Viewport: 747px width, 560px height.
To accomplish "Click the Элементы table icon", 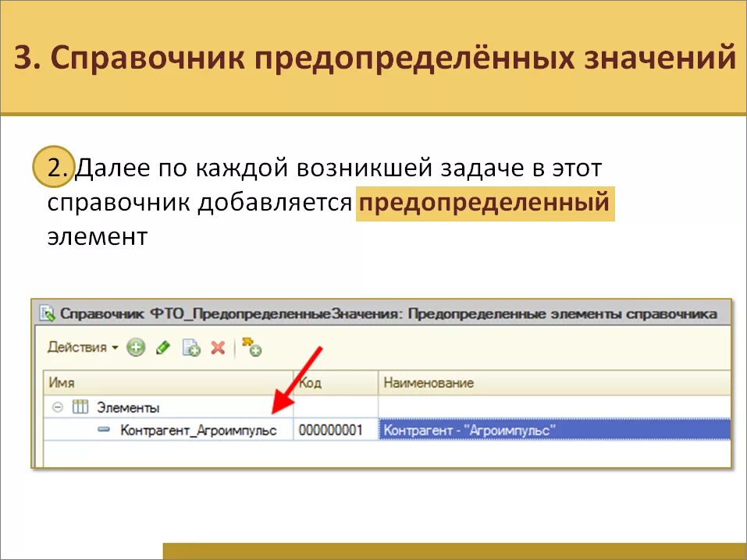I will coord(80,407).
